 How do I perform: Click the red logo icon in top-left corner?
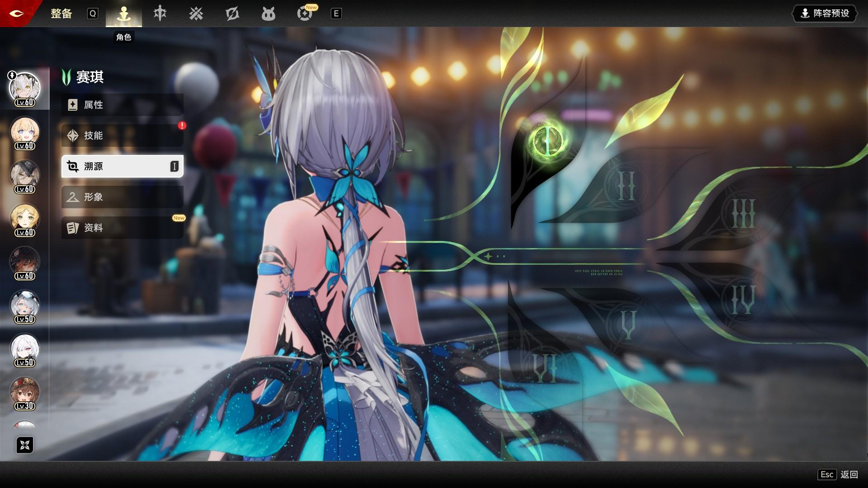pyautogui.click(x=17, y=13)
